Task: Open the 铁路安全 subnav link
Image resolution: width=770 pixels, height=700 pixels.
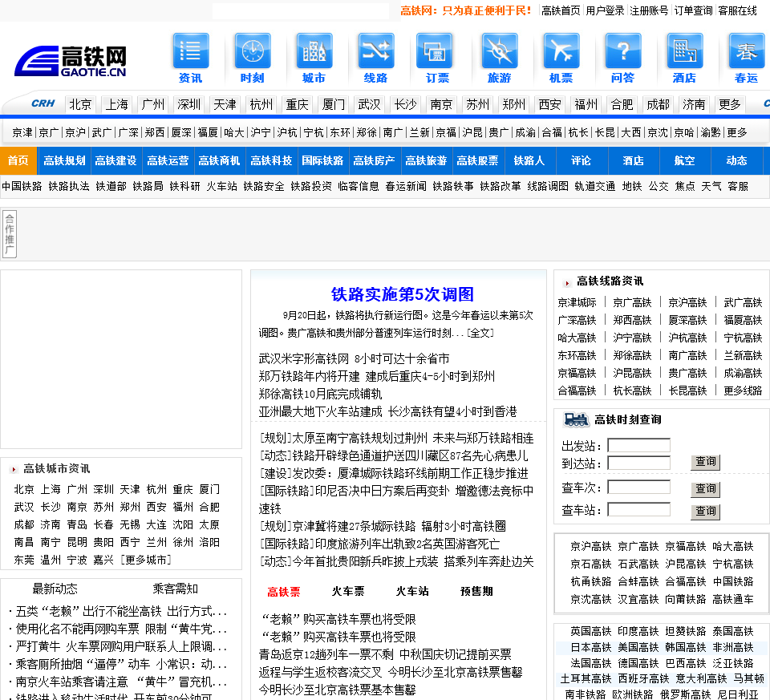Action: [264, 186]
